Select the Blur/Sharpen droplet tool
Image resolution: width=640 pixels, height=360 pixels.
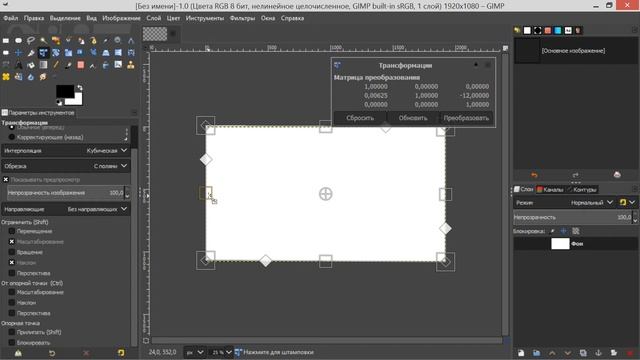coord(31,77)
